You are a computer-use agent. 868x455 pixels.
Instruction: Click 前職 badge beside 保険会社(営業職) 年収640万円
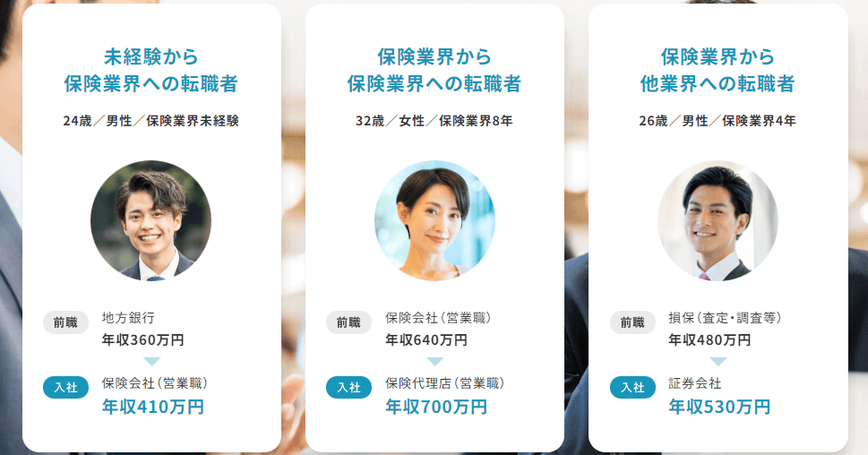point(348,322)
